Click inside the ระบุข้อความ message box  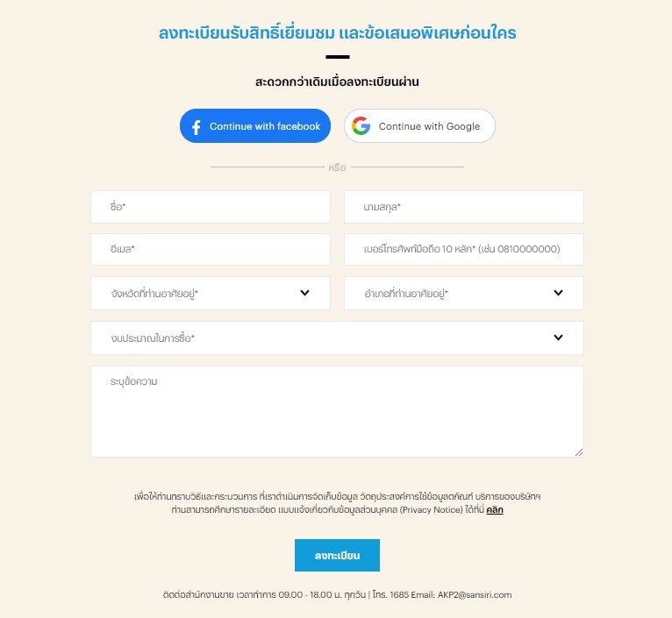tap(337, 412)
